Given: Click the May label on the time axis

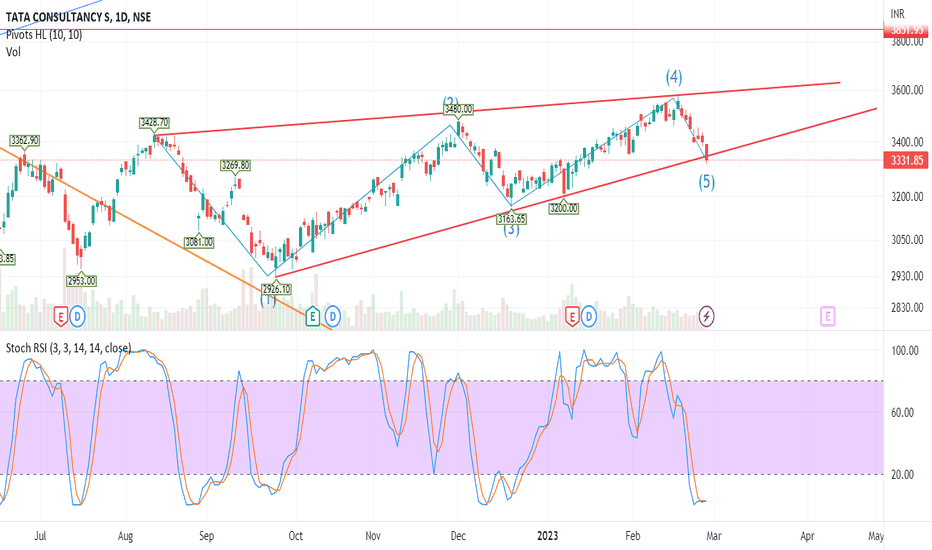Looking at the screenshot, I should tap(876, 536).
